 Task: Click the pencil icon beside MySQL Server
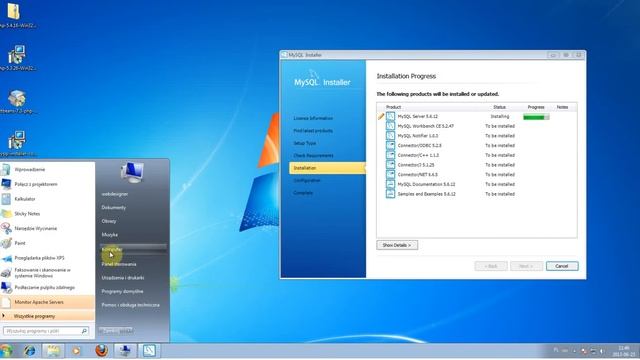click(381, 116)
